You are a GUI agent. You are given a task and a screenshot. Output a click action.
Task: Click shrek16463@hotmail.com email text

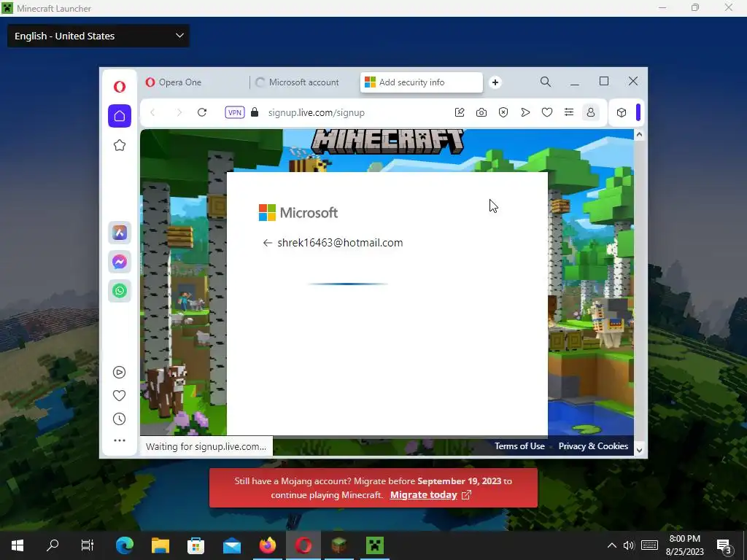340,243
